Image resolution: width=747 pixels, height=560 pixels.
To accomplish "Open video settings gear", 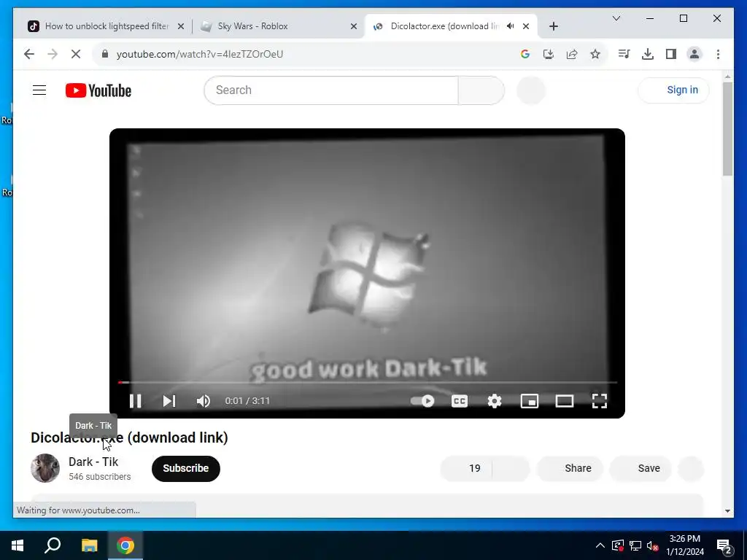I will [x=495, y=401].
